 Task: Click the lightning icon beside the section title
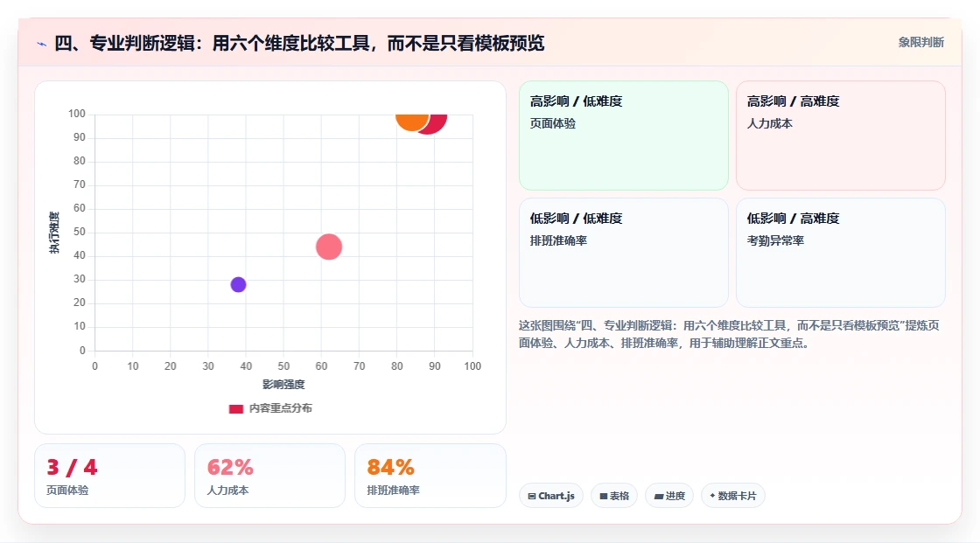click(42, 44)
